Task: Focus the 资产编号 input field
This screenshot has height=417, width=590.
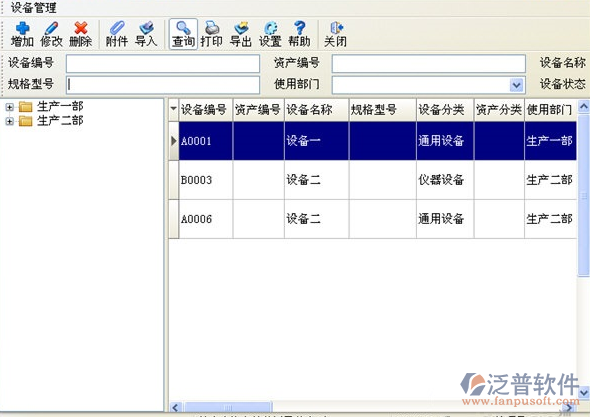Action: [429, 64]
